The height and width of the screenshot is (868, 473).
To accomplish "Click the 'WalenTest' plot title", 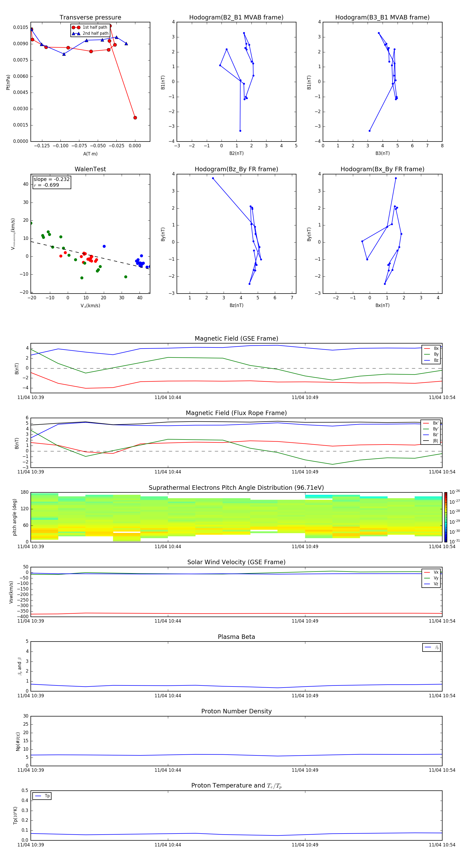I will coord(90,169).
